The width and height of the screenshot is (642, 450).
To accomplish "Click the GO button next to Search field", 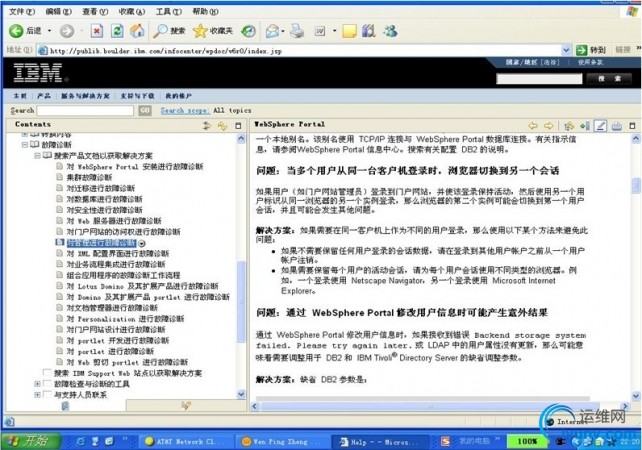I will click(x=145, y=111).
